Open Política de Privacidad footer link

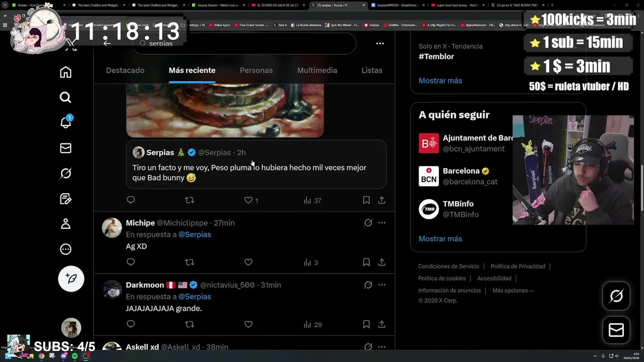point(518,266)
